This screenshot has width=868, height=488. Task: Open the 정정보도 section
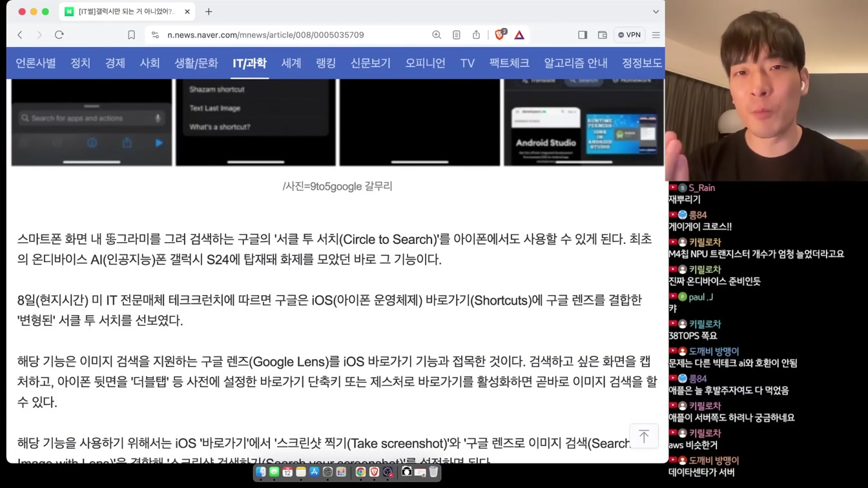(642, 63)
